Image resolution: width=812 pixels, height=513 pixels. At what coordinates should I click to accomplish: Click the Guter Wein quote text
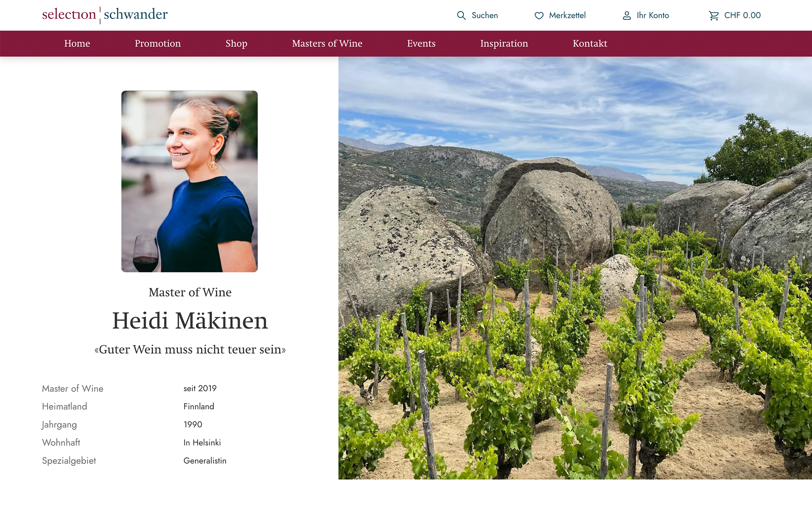click(190, 349)
